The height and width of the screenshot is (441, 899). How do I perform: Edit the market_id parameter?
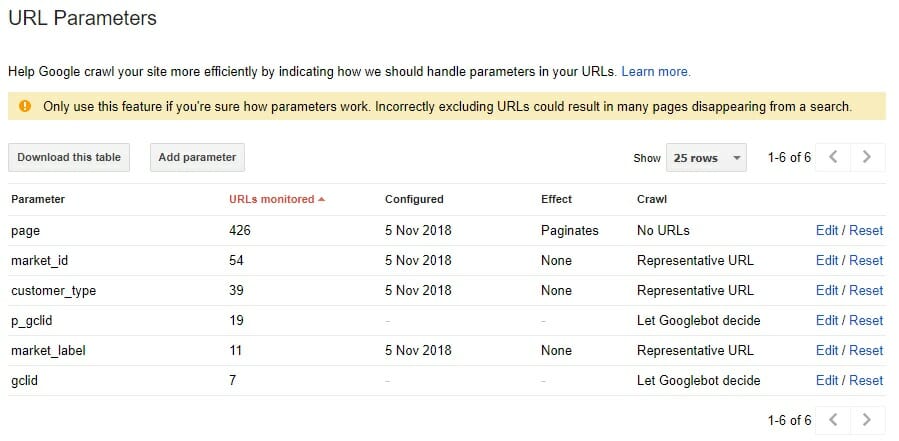[x=827, y=260]
